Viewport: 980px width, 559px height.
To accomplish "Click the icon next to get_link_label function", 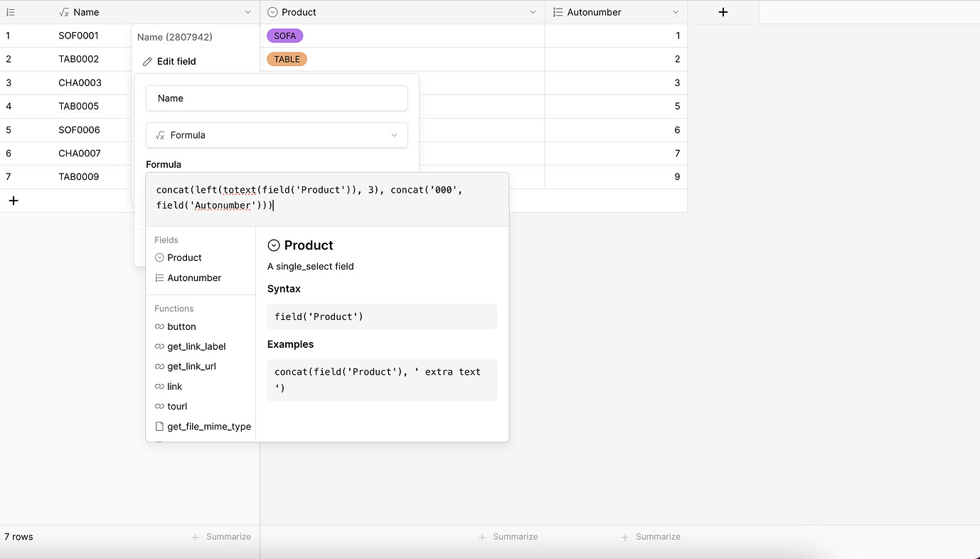I will [158, 346].
